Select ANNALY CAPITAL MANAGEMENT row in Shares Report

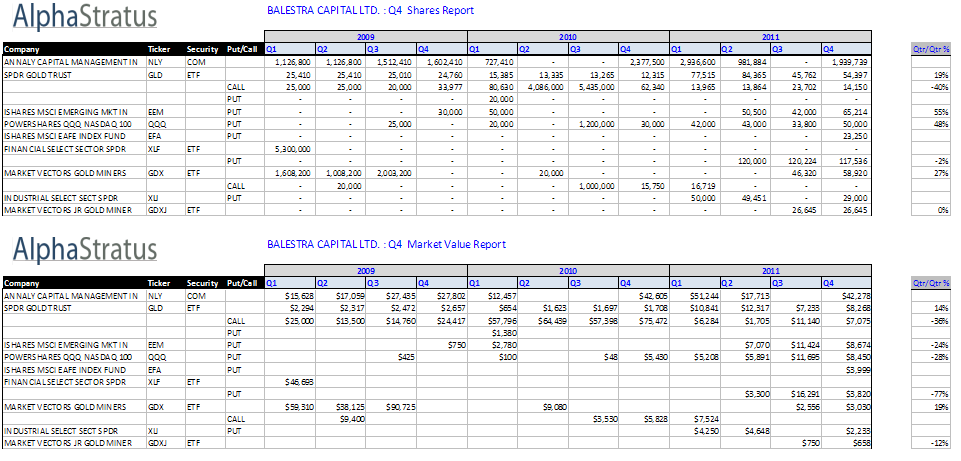[437, 62]
